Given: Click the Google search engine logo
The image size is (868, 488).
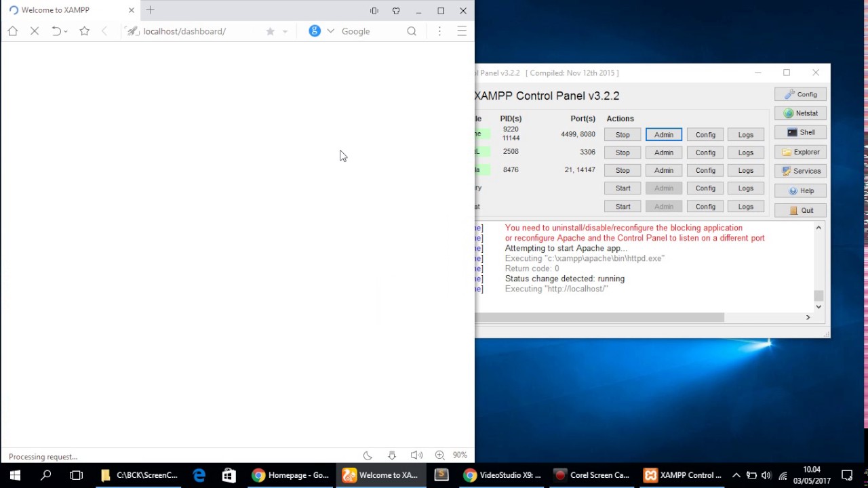Looking at the screenshot, I should tap(315, 31).
